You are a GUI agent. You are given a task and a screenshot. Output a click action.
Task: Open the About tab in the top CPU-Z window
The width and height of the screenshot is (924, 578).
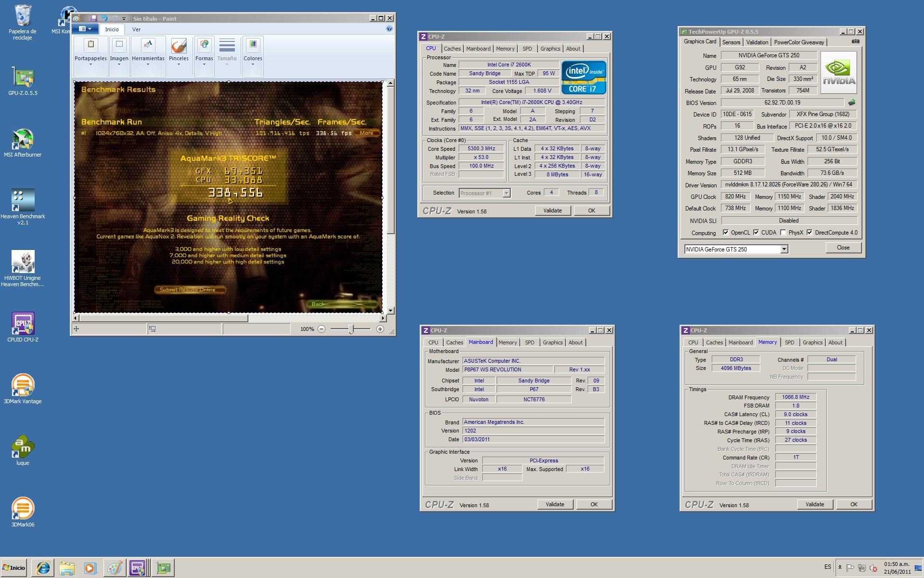click(573, 49)
